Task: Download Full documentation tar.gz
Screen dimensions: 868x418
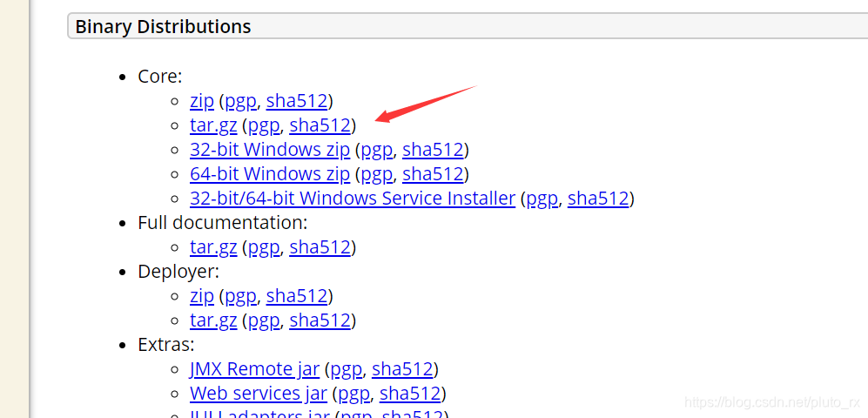Action: click(x=213, y=247)
